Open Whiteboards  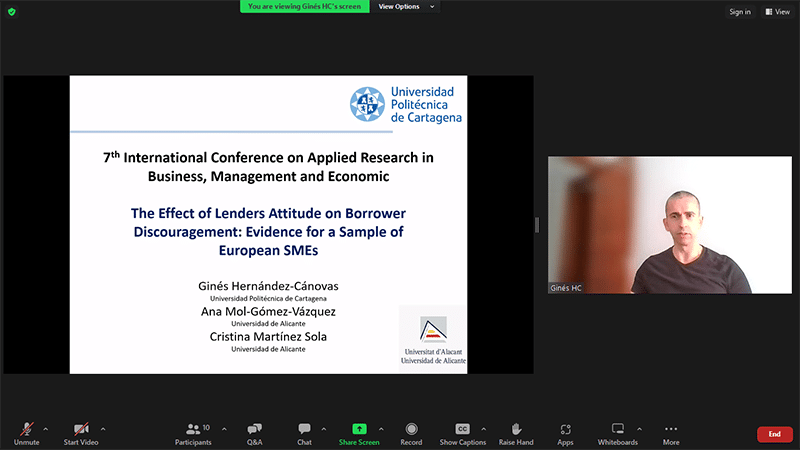point(617,429)
